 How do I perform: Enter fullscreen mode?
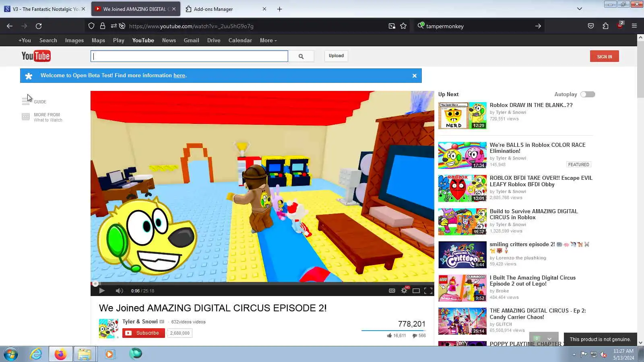428,291
